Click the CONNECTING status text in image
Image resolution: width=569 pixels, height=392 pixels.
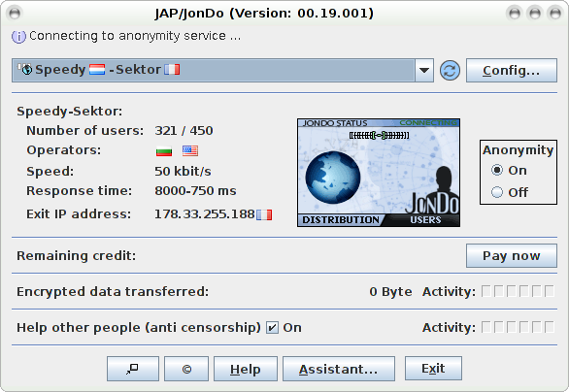[x=428, y=123]
